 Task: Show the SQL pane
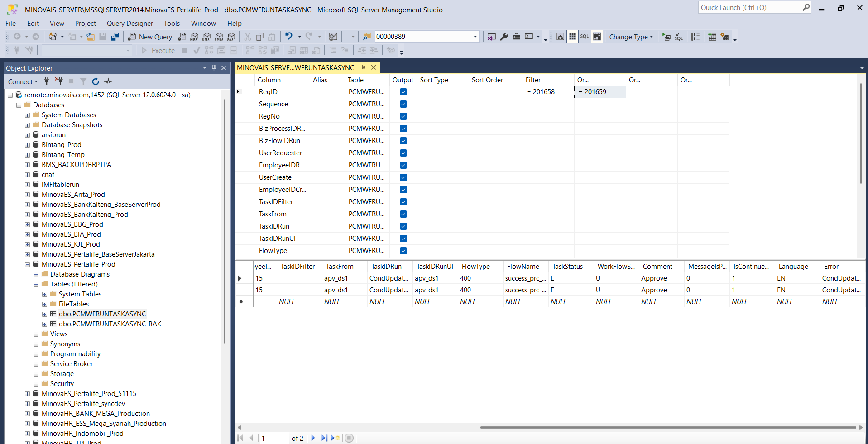click(x=585, y=37)
